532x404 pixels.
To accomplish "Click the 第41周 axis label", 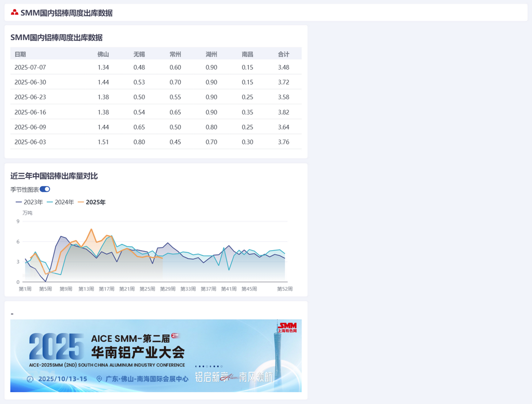I will click(x=229, y=289).
